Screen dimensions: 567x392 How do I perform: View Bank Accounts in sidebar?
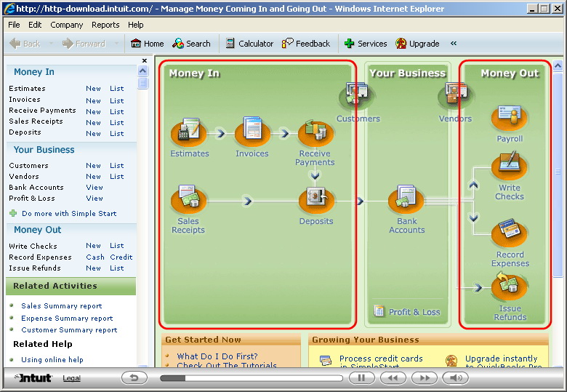click(x=94, y=188)
